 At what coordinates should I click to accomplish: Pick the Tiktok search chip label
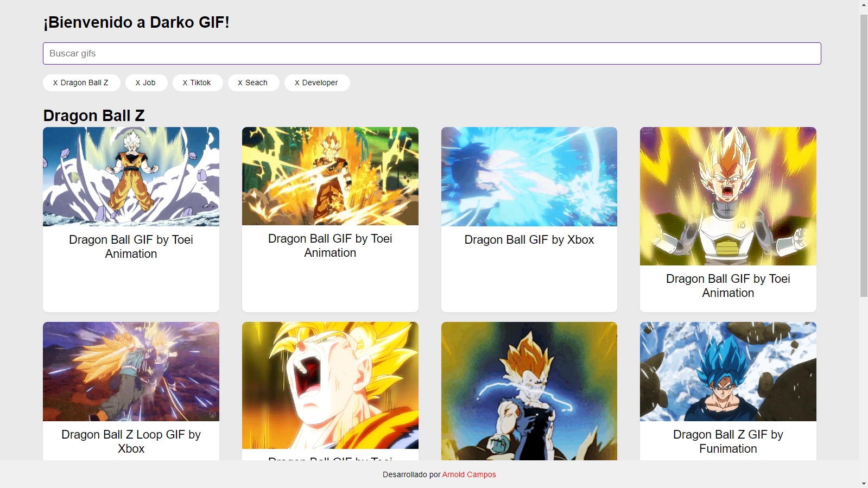click(200, 83)
